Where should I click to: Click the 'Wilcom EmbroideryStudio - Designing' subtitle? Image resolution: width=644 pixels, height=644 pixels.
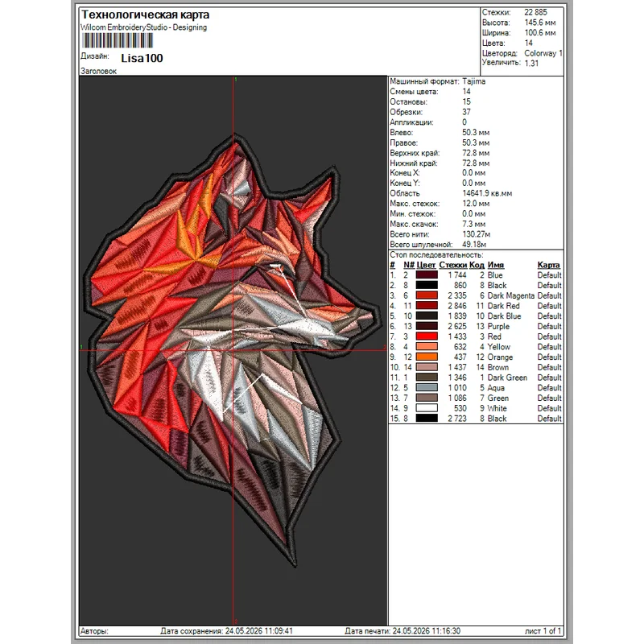[x=144, y=27]
